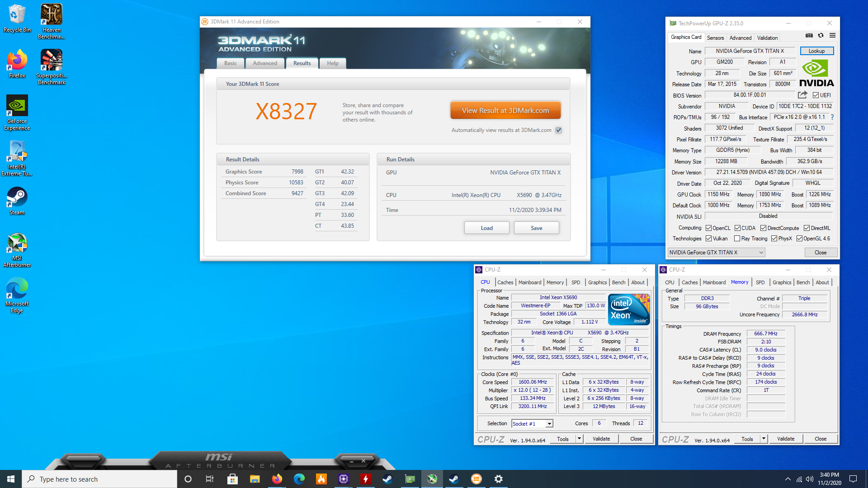The image size is (868, 488).
Task: Launch Superposition Benchmark desktop shortcut
Action: [51, 67]
